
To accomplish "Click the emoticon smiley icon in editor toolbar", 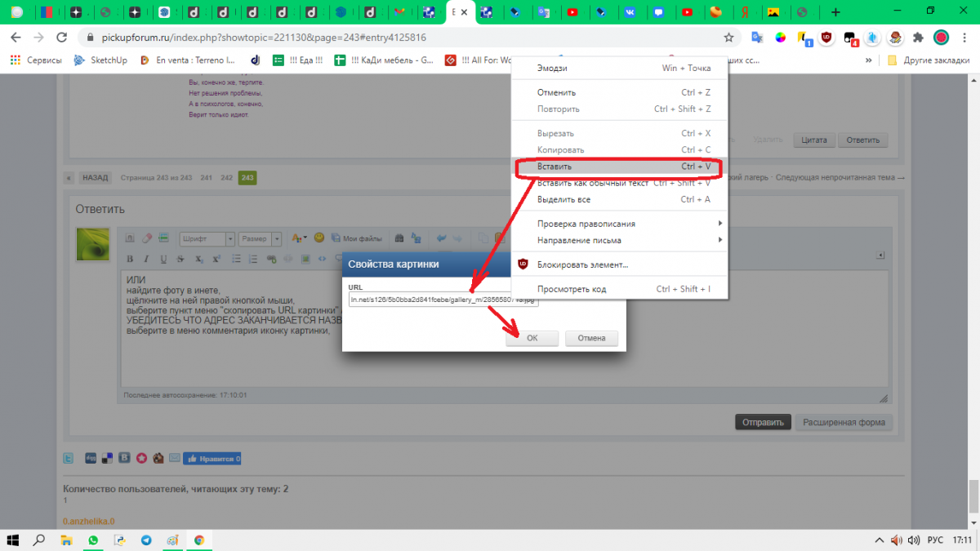I will 318,238.
